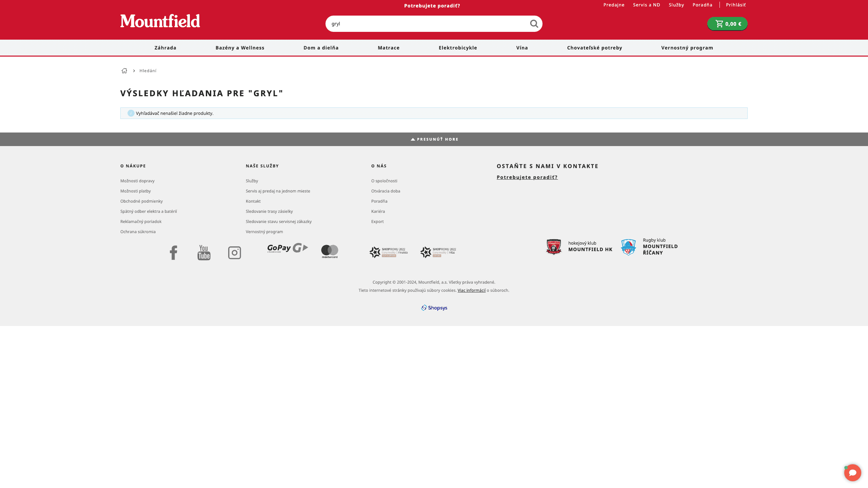
Task: Click inside the search field with 'gryl'
Action: [x=424, y=24]
